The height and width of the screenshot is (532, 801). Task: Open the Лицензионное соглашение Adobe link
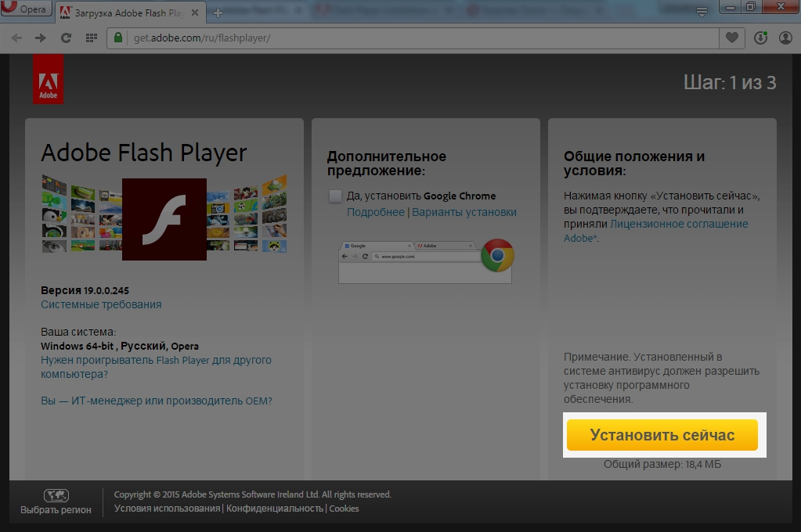(656, 231)
